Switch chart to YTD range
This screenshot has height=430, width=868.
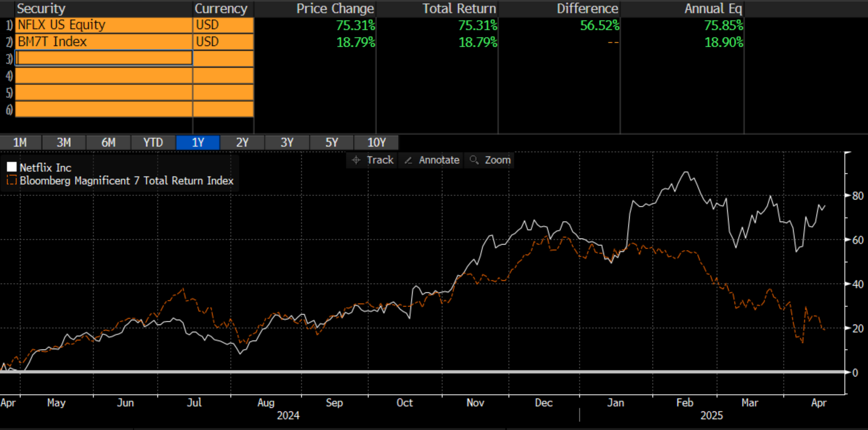pos(153,143)
